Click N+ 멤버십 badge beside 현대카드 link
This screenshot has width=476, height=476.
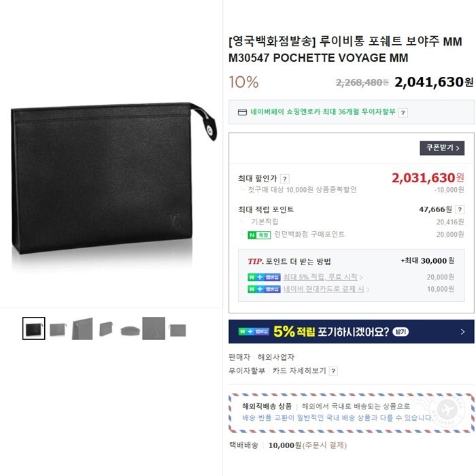click(264, 289)
